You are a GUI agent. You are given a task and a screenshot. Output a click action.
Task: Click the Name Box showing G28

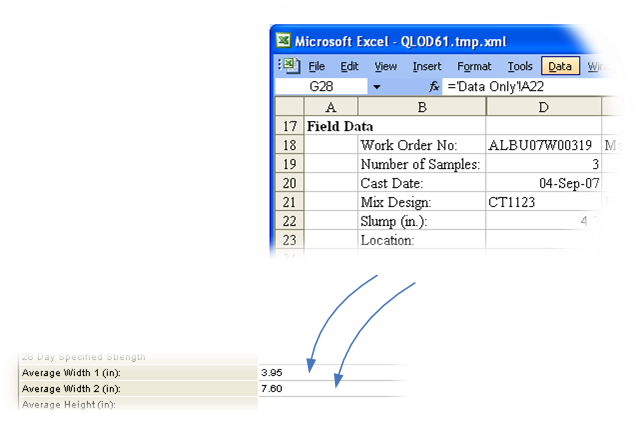pos(321,87)
